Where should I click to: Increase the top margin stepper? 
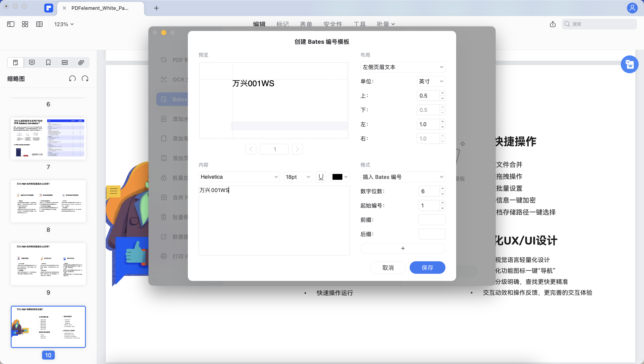[442, 93]
